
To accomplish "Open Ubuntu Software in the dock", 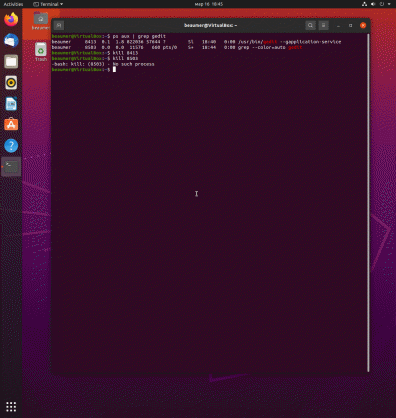I will pos(11,125).
